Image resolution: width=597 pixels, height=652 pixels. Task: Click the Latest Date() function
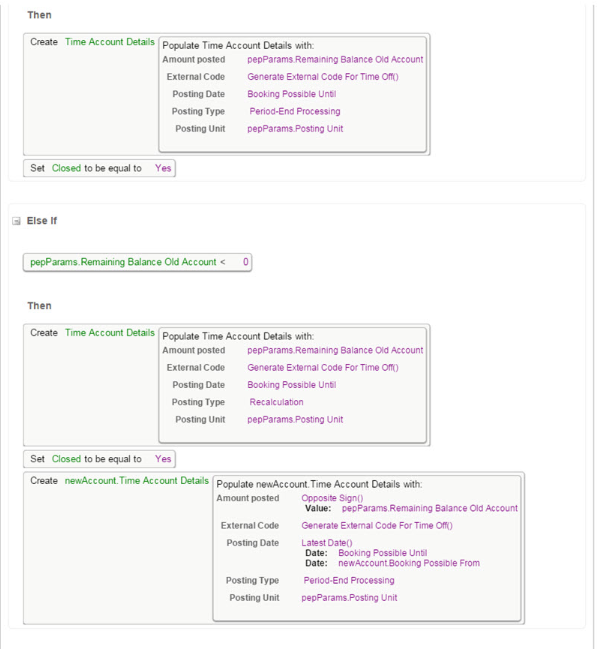pos(327,543)
